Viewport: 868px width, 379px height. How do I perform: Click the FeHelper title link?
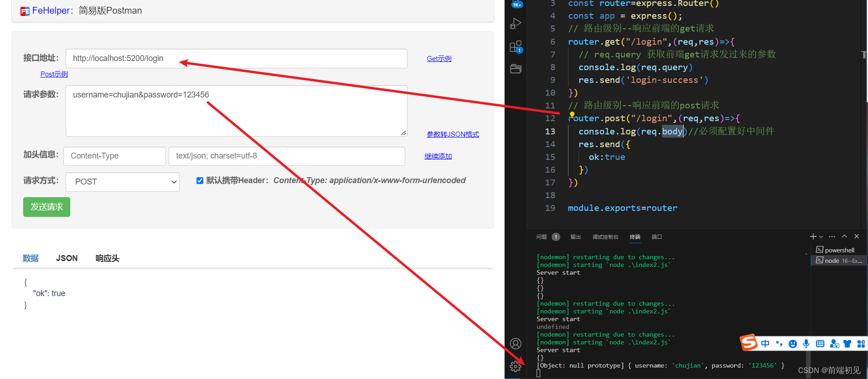pos(51,10)
